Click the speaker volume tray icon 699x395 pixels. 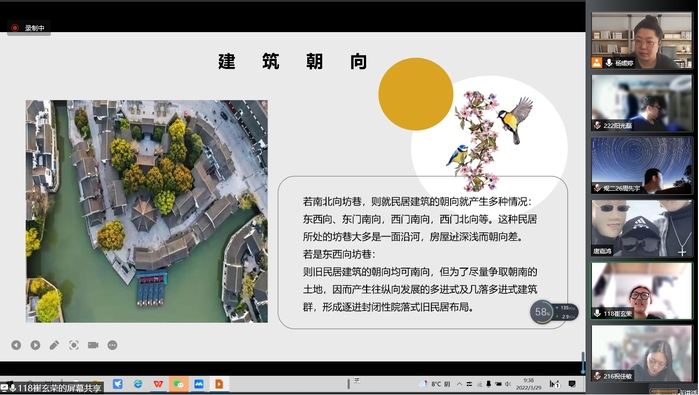click(508, 384)
